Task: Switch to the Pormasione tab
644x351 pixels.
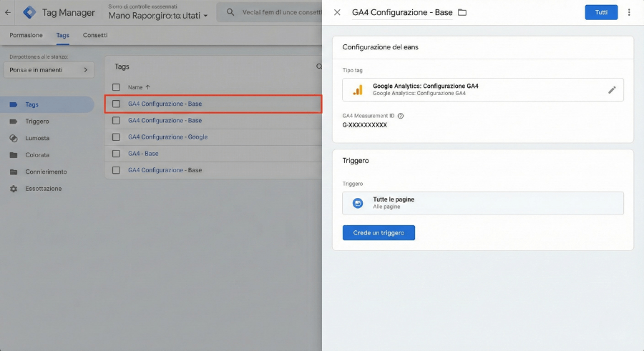Action: click(26, 35)
